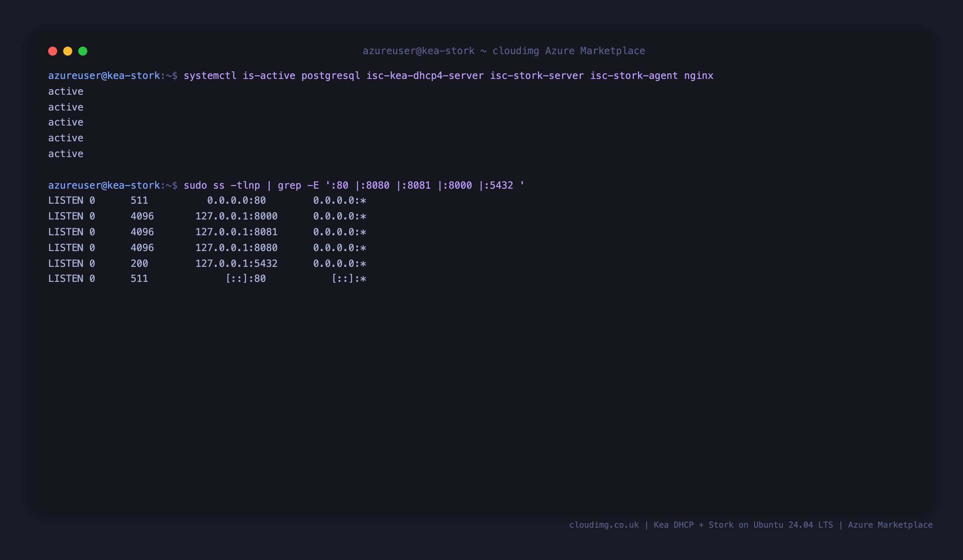Click the '0.0.0.0:80' listen address

tap(237, 200)
